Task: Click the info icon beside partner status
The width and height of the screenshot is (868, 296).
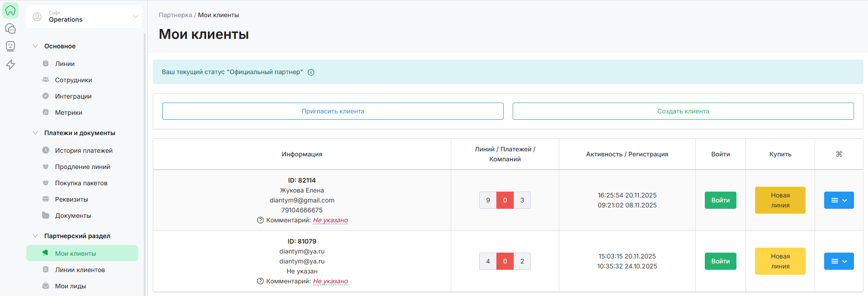Action: (311, 72)
